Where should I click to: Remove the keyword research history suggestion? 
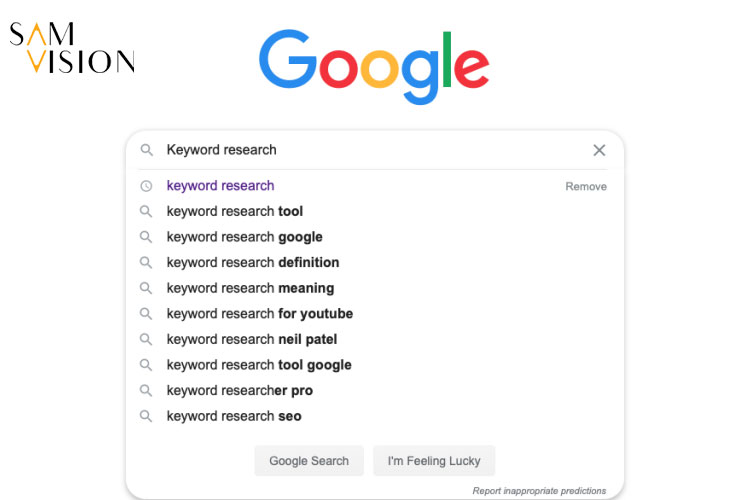coord(585,187)
